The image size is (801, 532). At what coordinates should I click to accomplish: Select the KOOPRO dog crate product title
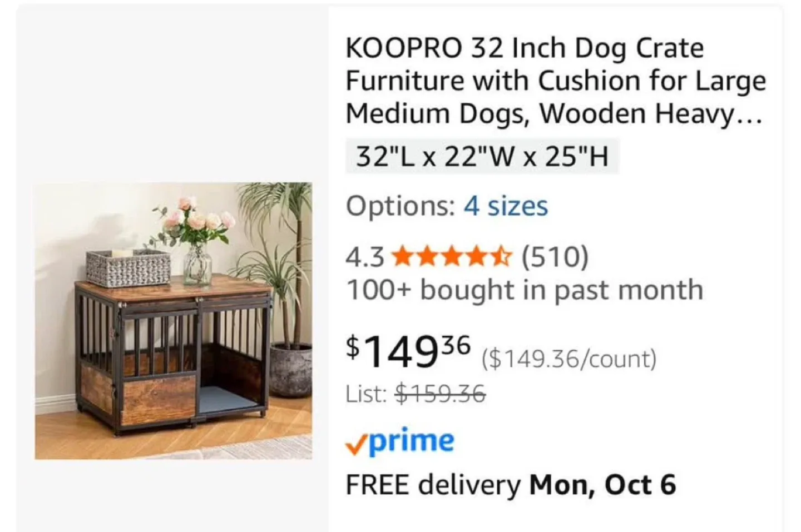556,79
